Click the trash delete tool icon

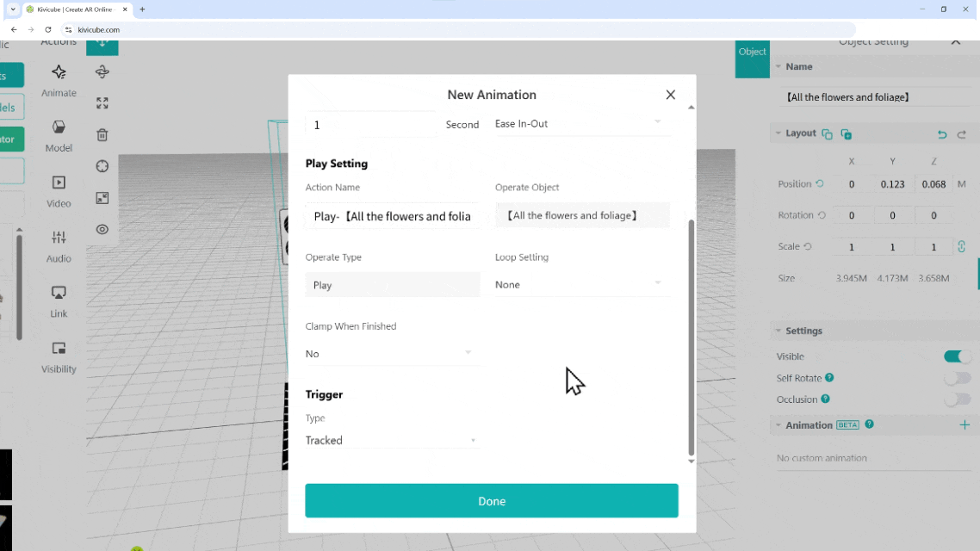[x=102, y=135]
